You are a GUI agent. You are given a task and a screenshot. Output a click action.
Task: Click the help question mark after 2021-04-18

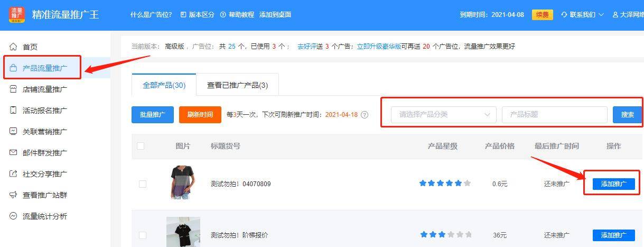click(364, 115)
